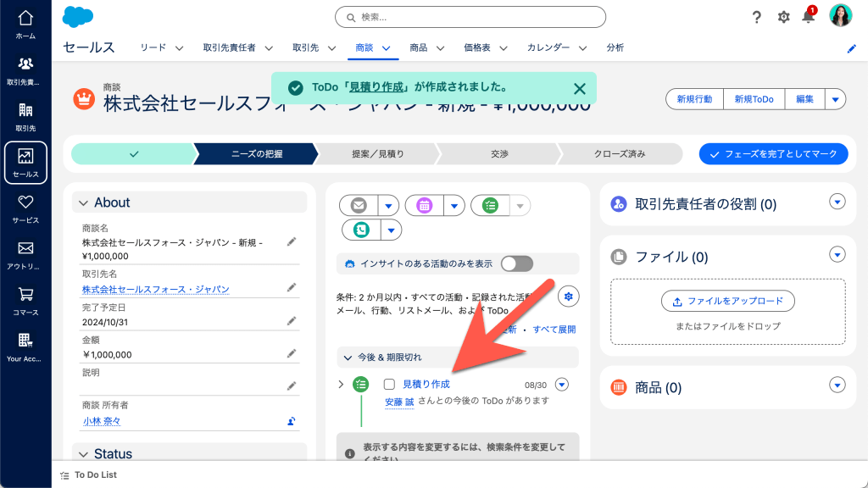The image size is (868, 488).
Task: Open the call button dropdown arrow
Action: coord(391,230)
